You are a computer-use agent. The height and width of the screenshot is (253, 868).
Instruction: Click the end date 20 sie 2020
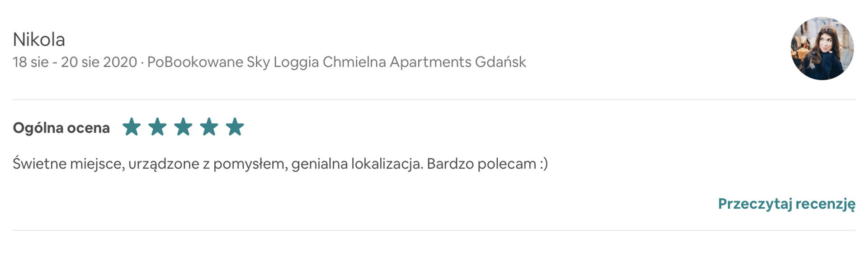pyautogui.click(x=99, y=62)
